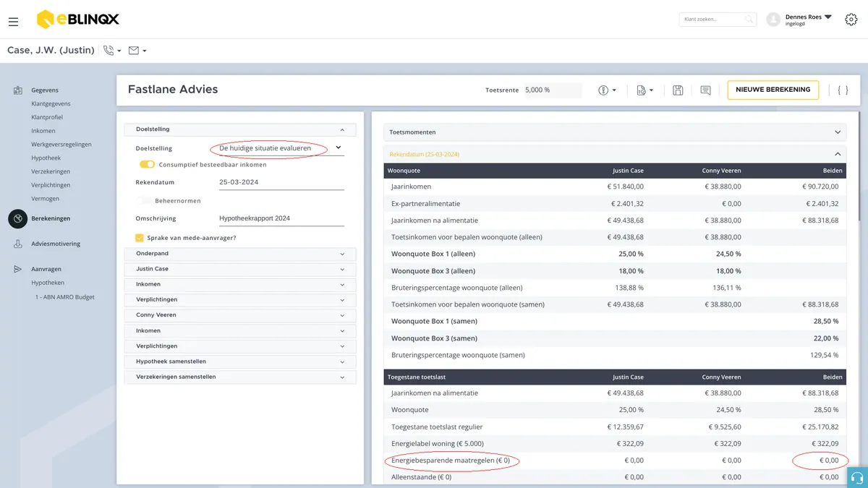868x488 pixels.
Task: Click the Toetsrente percentage field
Action: click(x=553, y=90)
